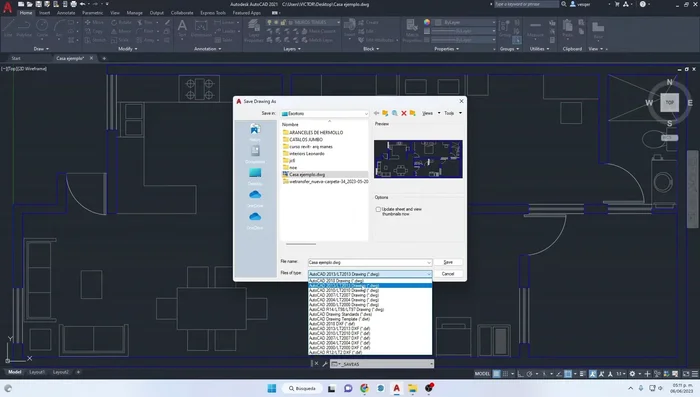Select AutoCAD 2010/LT2010 Drawing (*.dwg) option
700x397 pixels.
[x=370, y=290]
